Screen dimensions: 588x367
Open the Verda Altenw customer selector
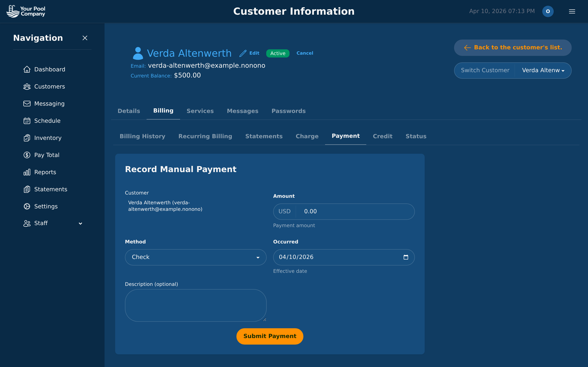(x=543, y=70)
